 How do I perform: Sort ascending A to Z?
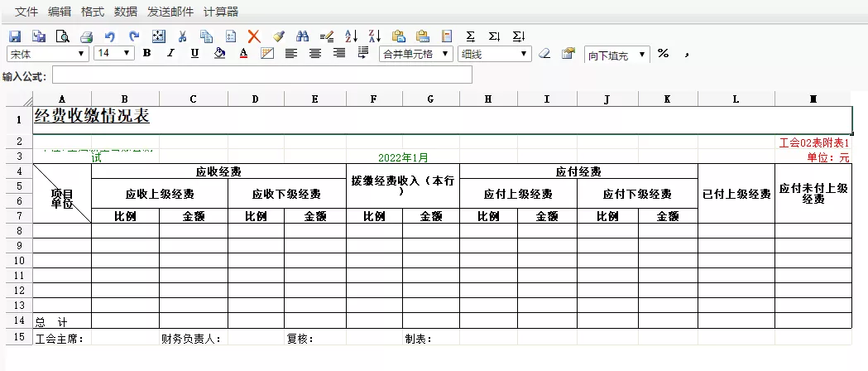click(x=350, y=36)
